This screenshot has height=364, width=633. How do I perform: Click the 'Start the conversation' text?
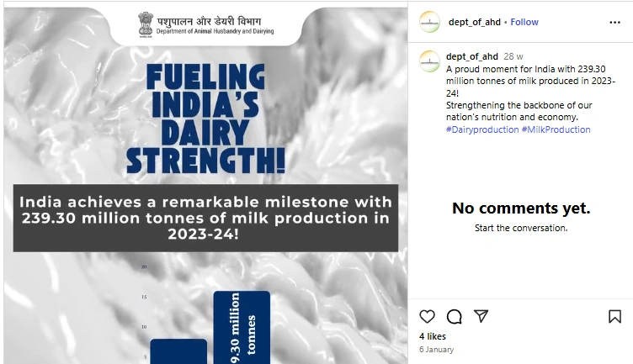pyautogui.click(x=521, y=228)
